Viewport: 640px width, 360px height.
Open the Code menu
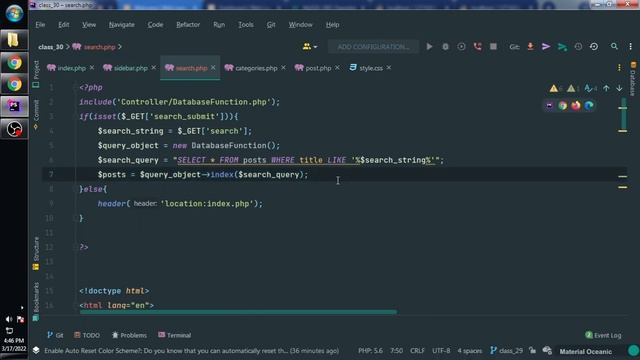tap(155, 24)
